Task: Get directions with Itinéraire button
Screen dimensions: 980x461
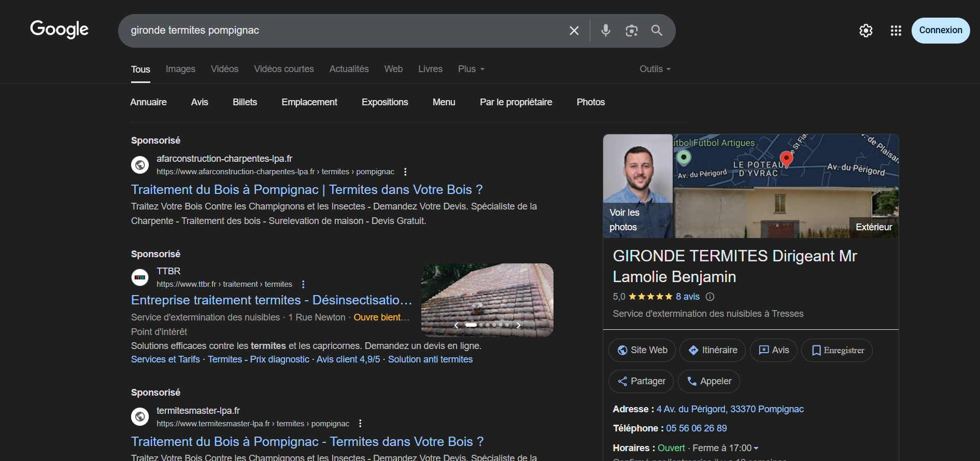Action: [713, 350]
